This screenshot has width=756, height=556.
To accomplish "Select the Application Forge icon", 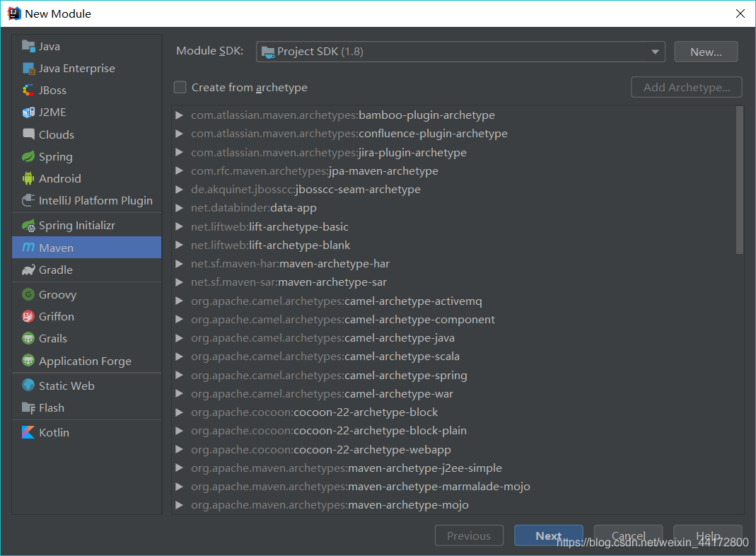I will point(28,361).
